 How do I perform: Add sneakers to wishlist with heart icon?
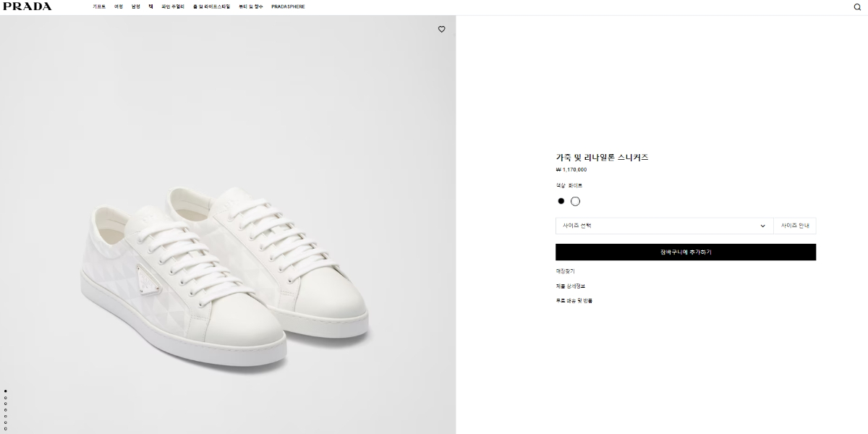coord(441,30)
